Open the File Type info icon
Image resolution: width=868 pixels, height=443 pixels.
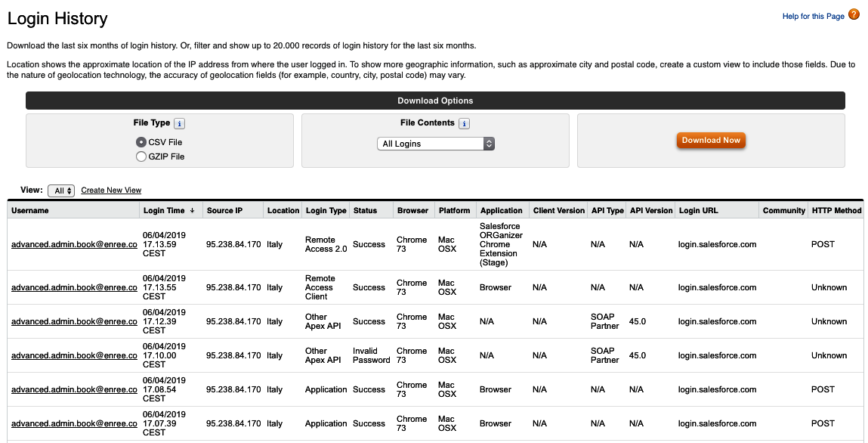[179, 123]
